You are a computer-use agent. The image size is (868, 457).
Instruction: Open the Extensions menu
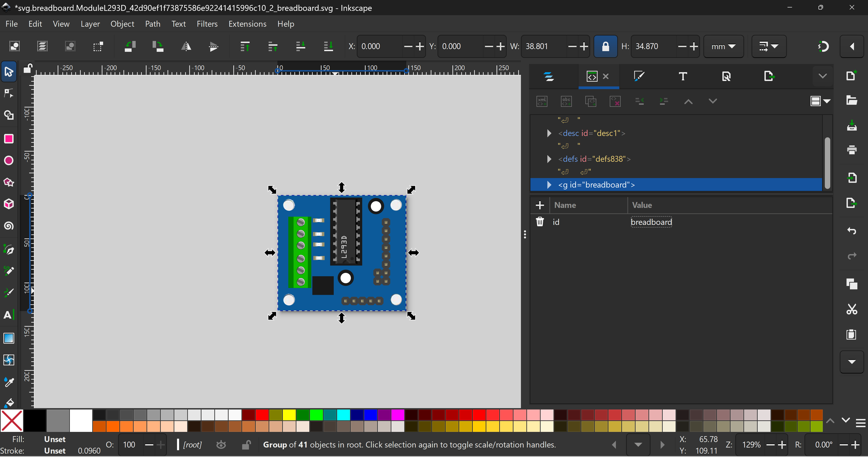click(x=247, y=24)
